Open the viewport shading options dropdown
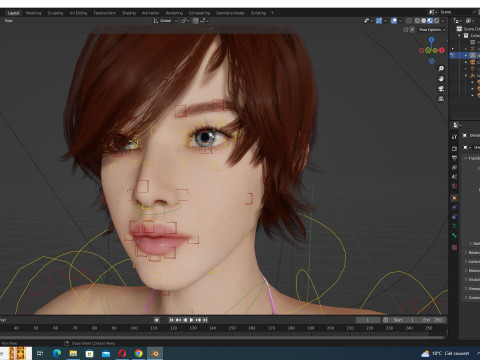Image resolution: width=480 pixels, height=360 pixels. pos(443,21)
